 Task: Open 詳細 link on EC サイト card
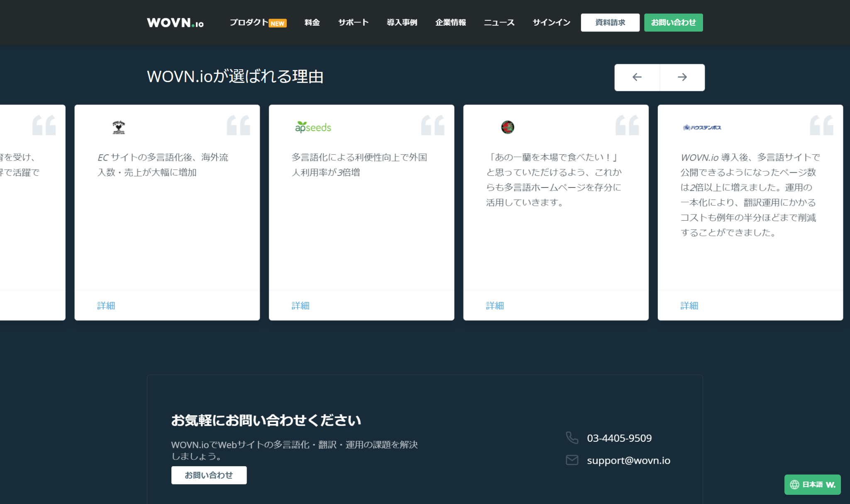pos(106,306)
